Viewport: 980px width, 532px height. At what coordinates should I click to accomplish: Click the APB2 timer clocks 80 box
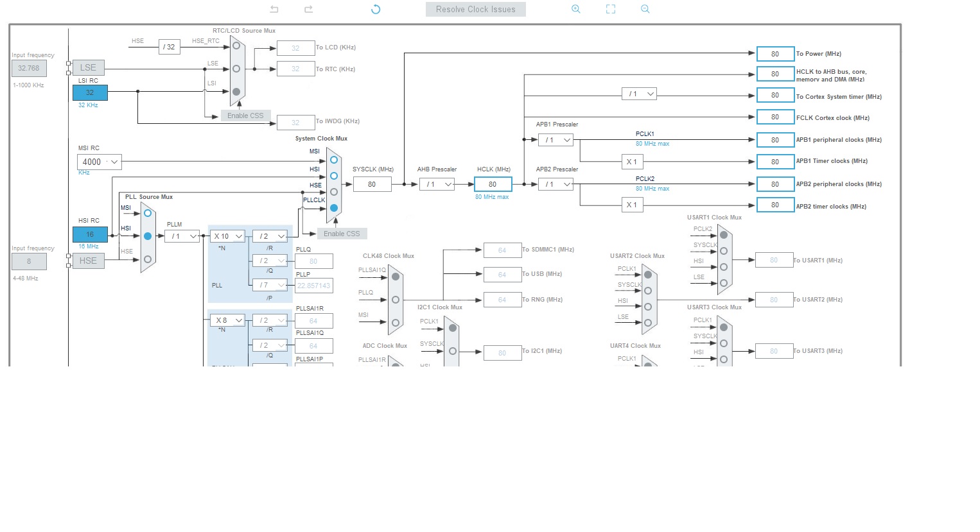click(x=775, y=205)
